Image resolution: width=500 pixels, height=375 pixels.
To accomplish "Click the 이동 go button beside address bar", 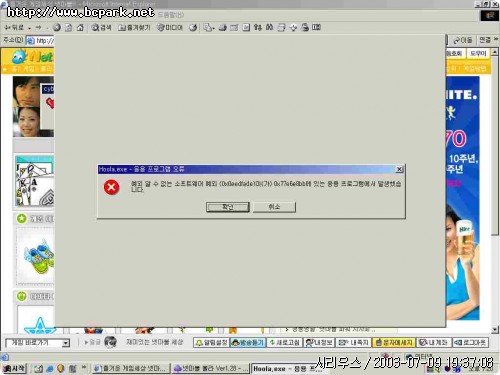I will (463, 41).
